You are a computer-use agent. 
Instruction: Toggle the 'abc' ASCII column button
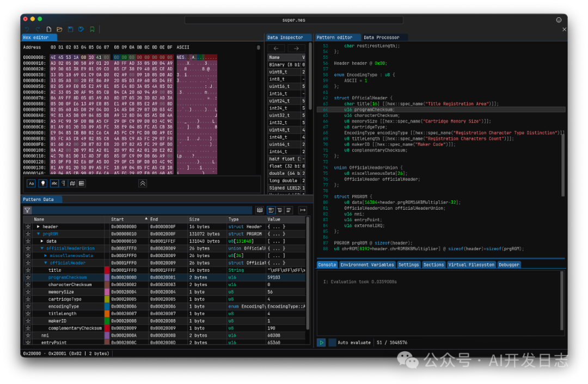pos(53,184)
